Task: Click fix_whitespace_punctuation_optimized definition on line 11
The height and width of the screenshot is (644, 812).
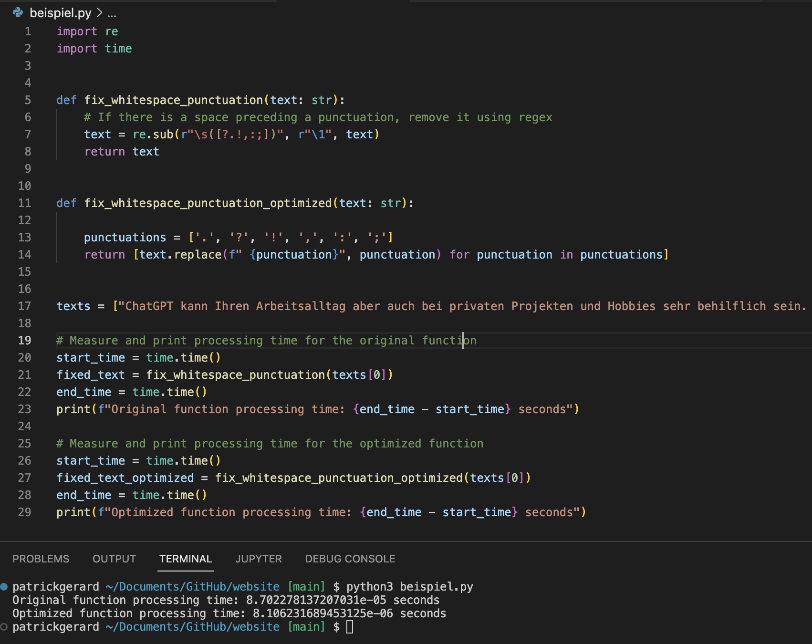Action: pyautogui.click(x=208, y=203)
